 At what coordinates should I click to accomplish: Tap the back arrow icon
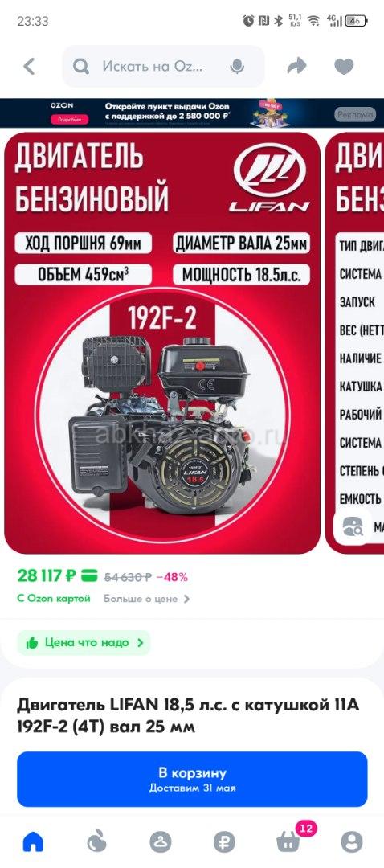(x=29, y=67)
